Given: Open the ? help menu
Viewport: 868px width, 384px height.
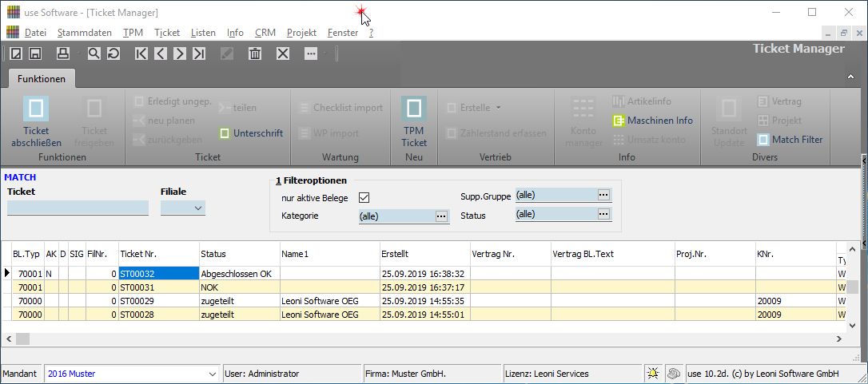Looking at the screenshot, I should [371, 33].
